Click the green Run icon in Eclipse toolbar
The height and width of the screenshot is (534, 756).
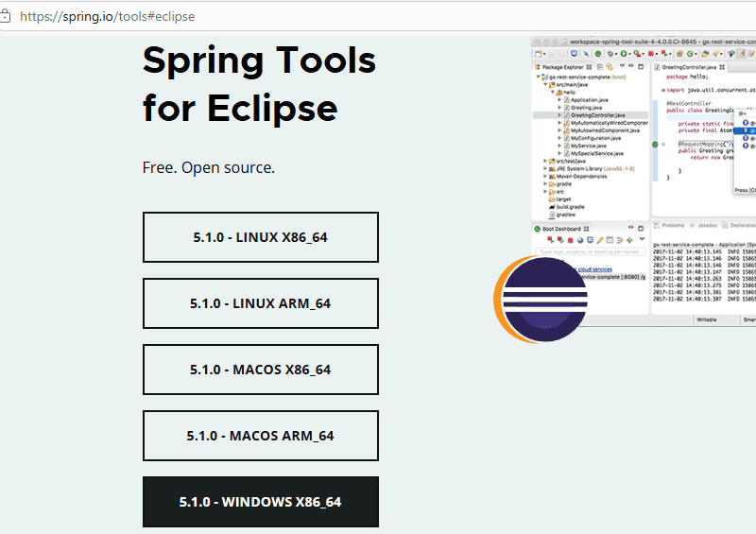pyautogui.click(x=625, y=54)
